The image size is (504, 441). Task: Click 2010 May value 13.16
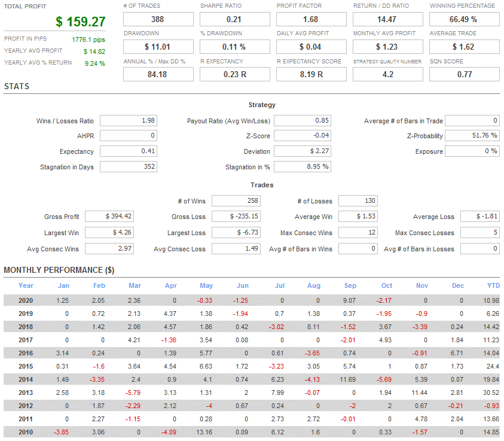[204, 432]
